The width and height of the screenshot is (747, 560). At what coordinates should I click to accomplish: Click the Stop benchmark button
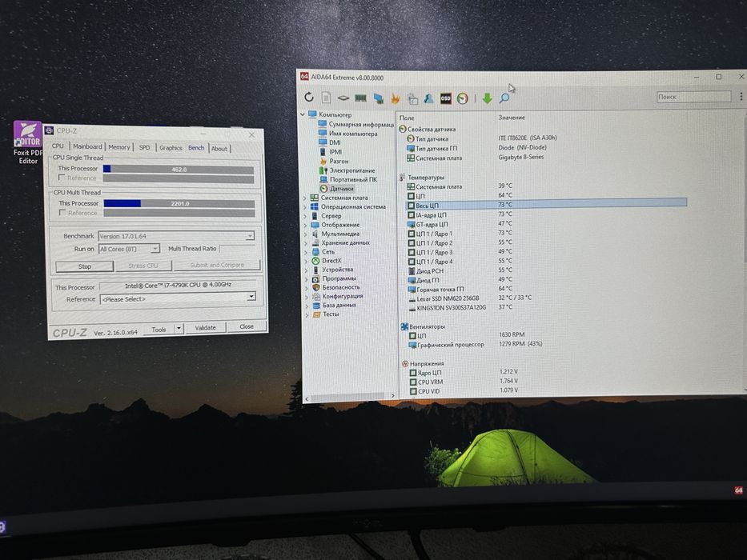(85, 266)
